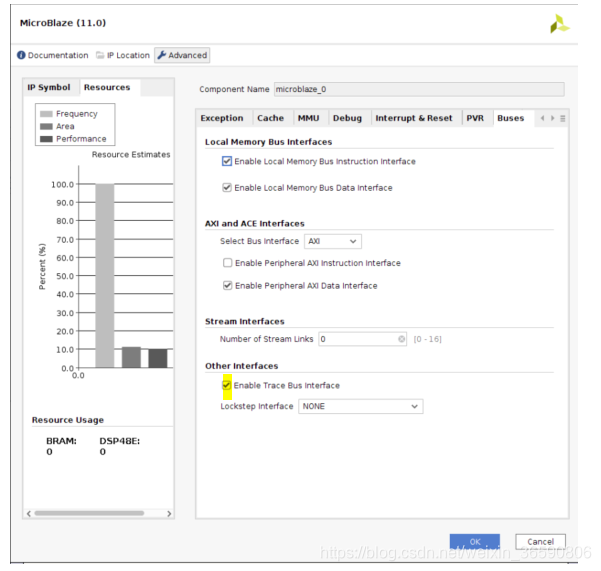The width and height of the screenshot is (601, 571).
Task: Click the 'AXI and ACE Interfaces' heading
Action: point(255,223)
